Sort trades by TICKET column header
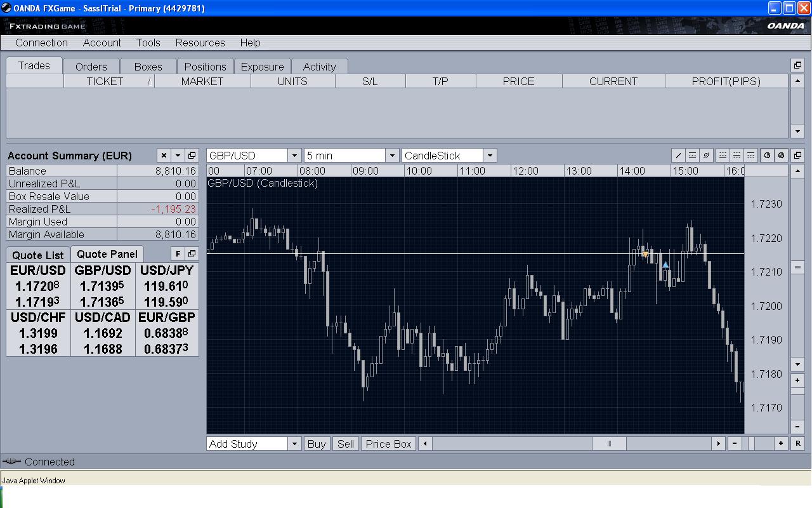812x508 pixels. pos(109,81)
